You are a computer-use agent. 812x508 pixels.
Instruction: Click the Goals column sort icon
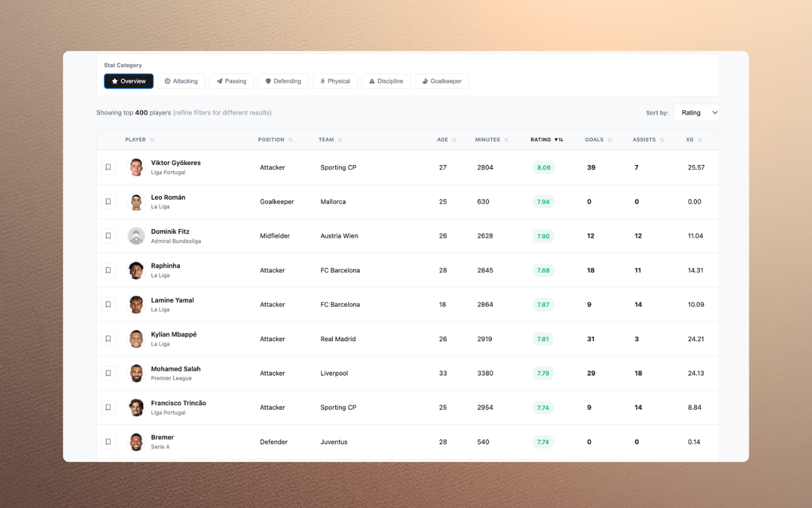point(610,140)
